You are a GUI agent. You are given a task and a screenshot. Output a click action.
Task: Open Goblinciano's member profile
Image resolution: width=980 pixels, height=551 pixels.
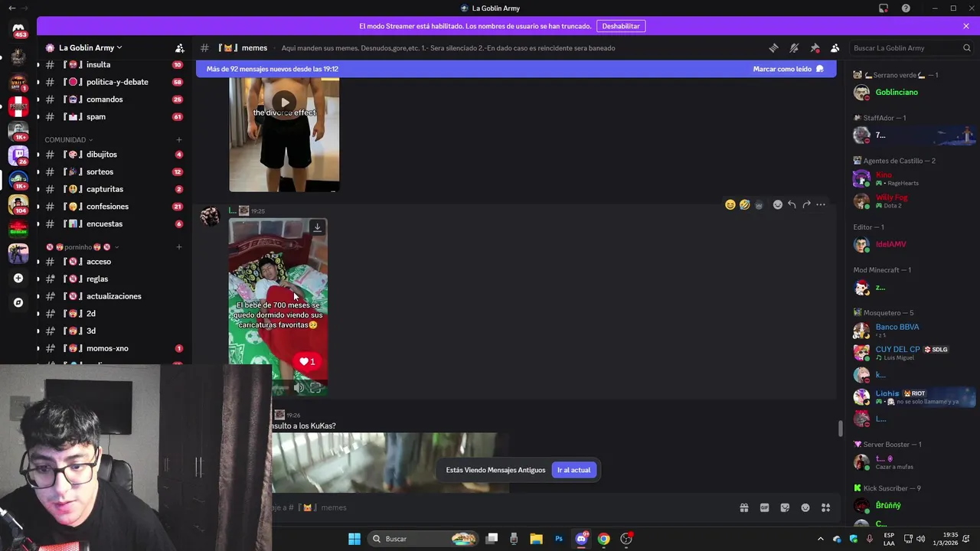[x=913, y=93]
